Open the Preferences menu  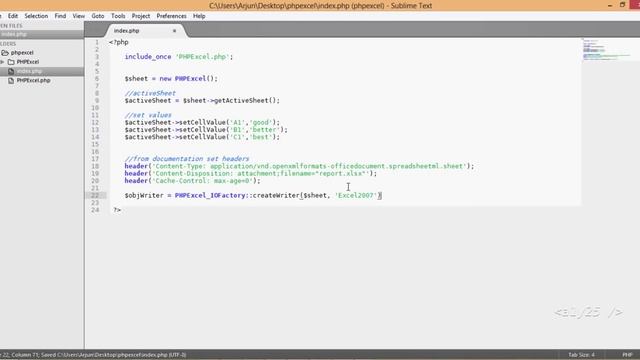[x=171, y=16]
